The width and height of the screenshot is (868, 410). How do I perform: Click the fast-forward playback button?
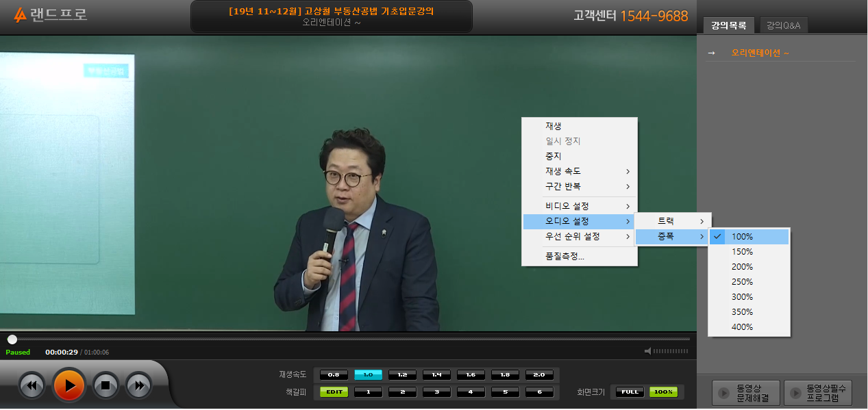point(138,385)
